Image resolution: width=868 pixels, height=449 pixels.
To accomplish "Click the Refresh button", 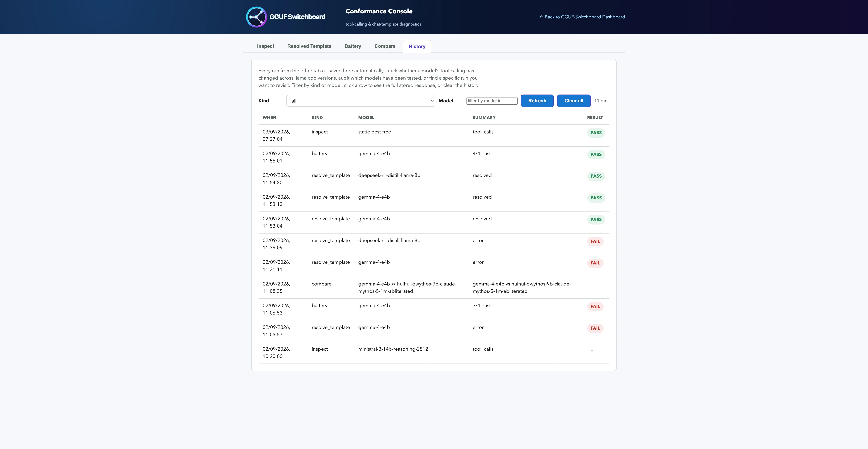I will pos(537,101).
